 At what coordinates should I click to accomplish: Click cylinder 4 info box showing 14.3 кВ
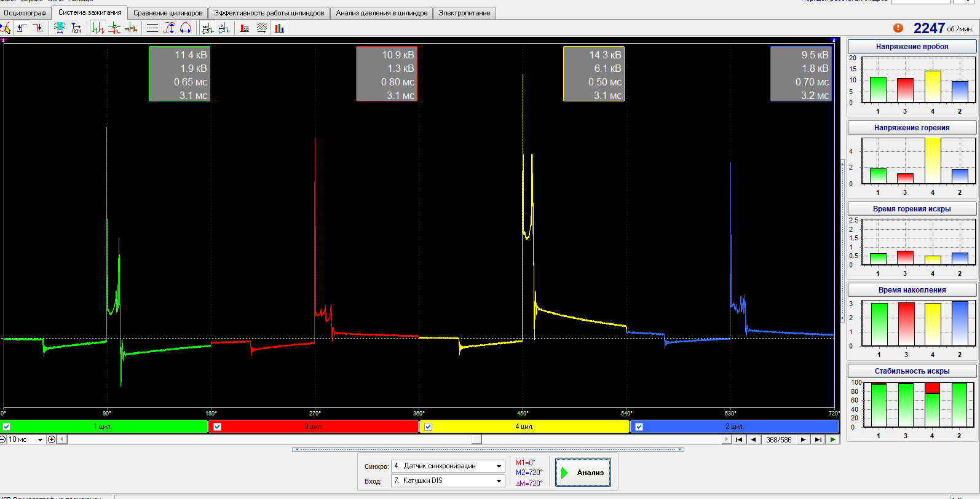click(x=594, y=74)
